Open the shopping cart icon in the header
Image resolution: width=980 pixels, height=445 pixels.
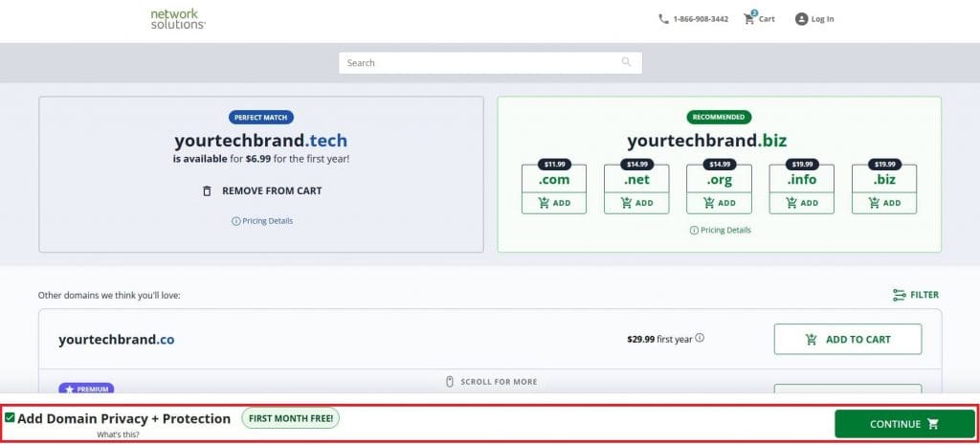pyautogui.click(x=748, y=18)
